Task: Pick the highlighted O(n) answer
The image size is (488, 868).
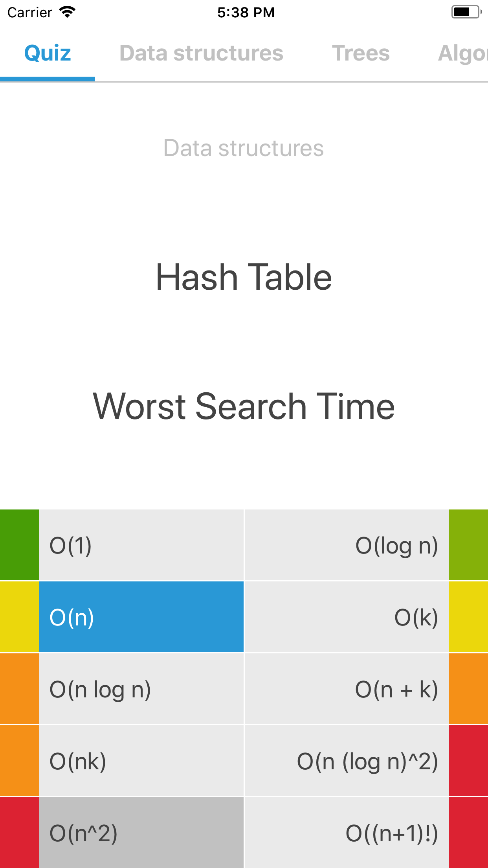Action: coord(141,617)
